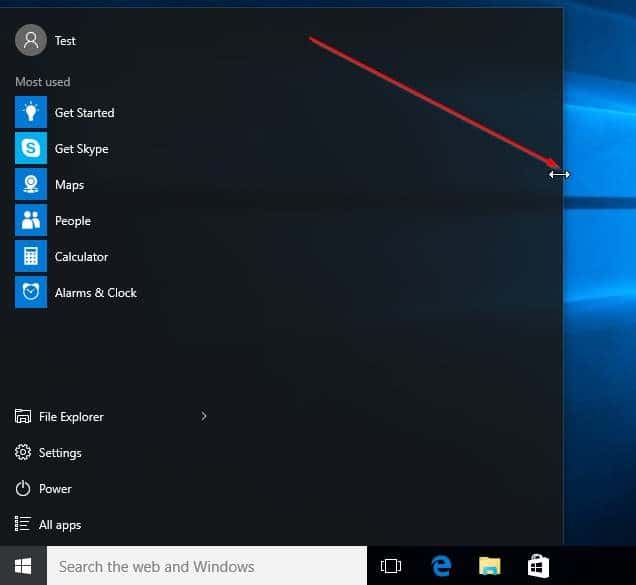Show All apps via its label
Viewport: 636px width, 585px height.
(60, 525)
